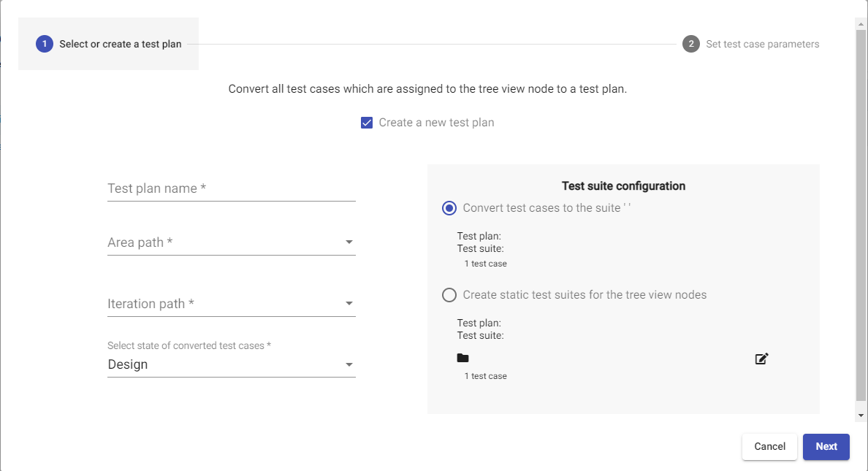The height and width of the screenshot is (471, 868).
Task: Toggle the Create a new test plan checkbox
Action: [x=368, y=123]
